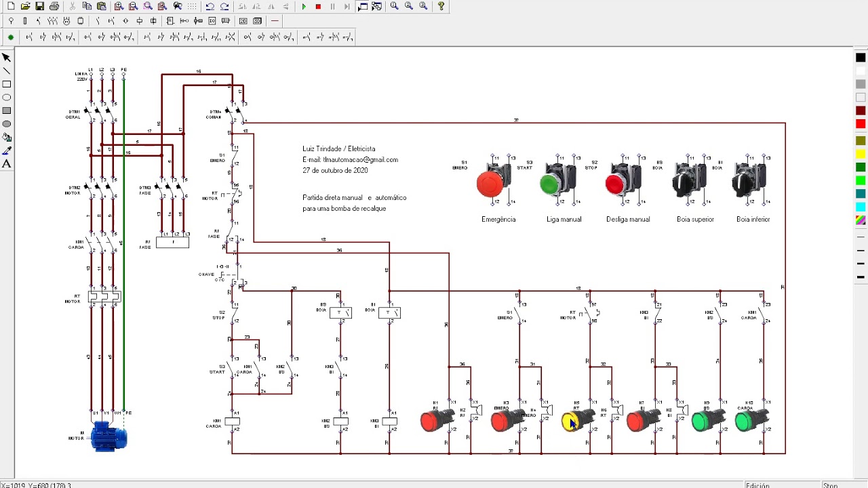868x488 pixels.
Task: Click the date text '27 de outubro de 2020'
Action: 335,171
